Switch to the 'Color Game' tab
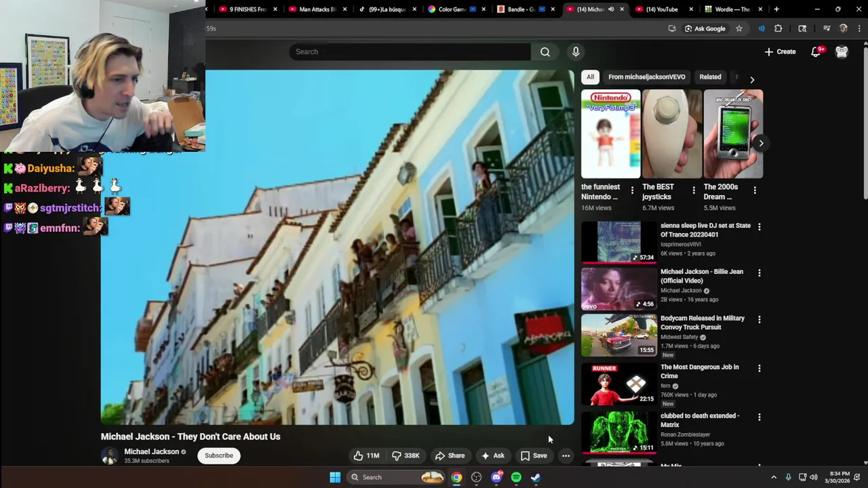 (x=450, y=9)
